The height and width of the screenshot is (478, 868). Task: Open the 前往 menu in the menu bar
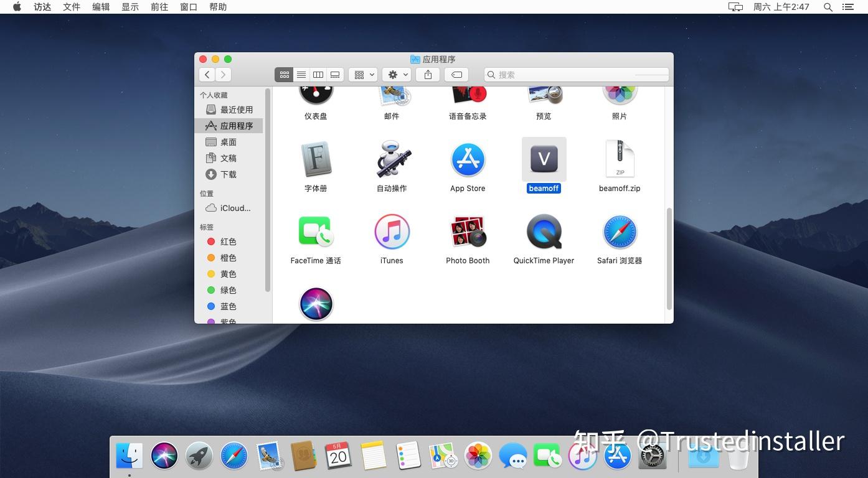(159, 7)
